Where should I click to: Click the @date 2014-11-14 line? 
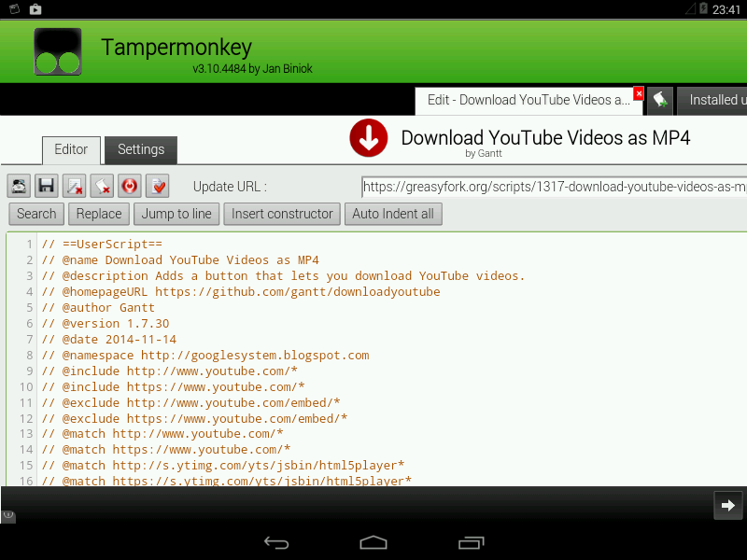(108, 339)
